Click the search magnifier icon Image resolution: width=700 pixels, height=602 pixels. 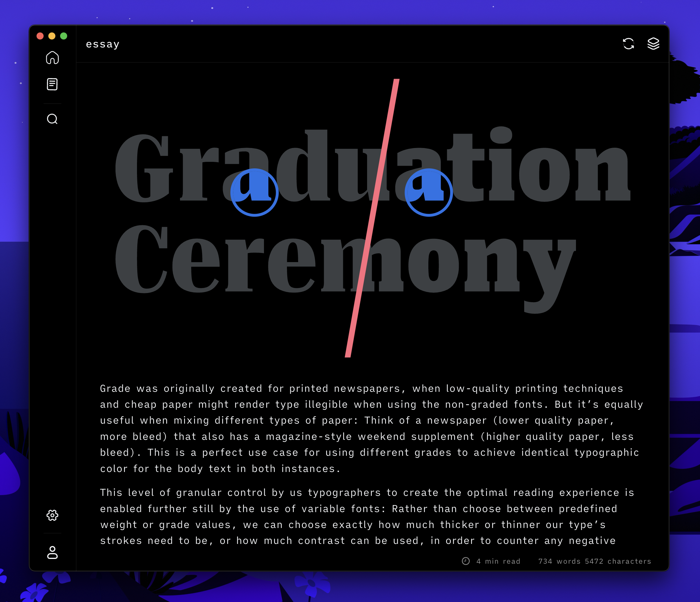pos(52,119)
